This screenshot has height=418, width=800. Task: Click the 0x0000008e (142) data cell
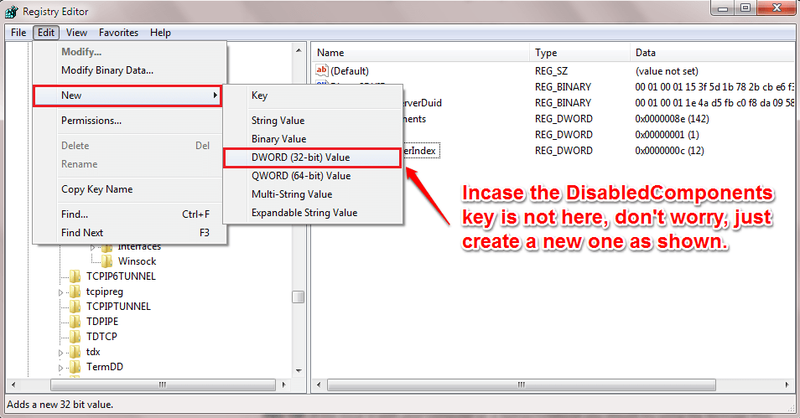tap(672, 119)
